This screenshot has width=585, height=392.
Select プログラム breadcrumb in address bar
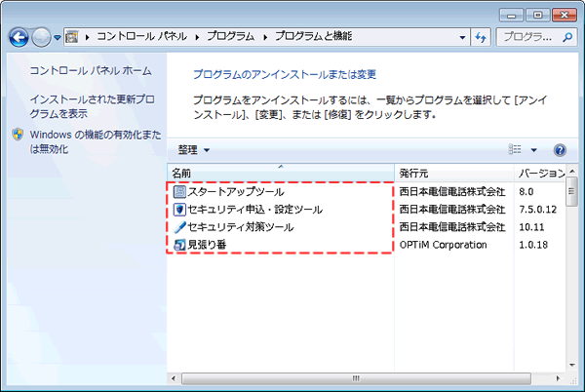pyautogui.click(x=230, y=36)
